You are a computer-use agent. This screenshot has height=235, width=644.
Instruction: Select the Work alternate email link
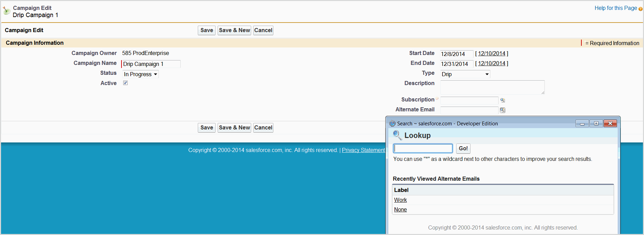tap(400, 200)
